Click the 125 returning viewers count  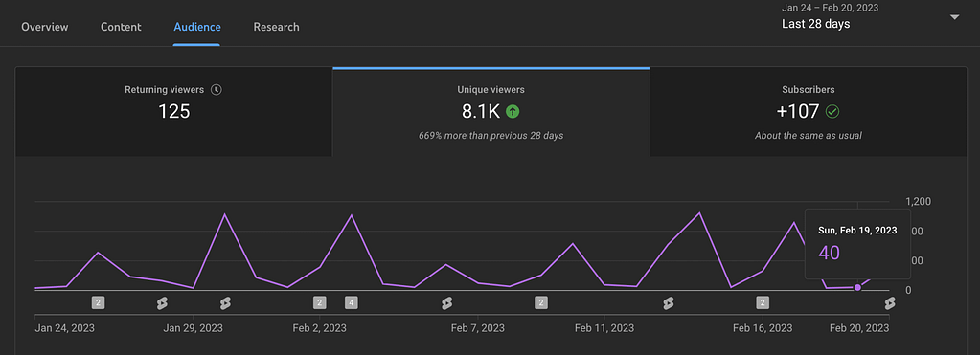tap(173, 112)
